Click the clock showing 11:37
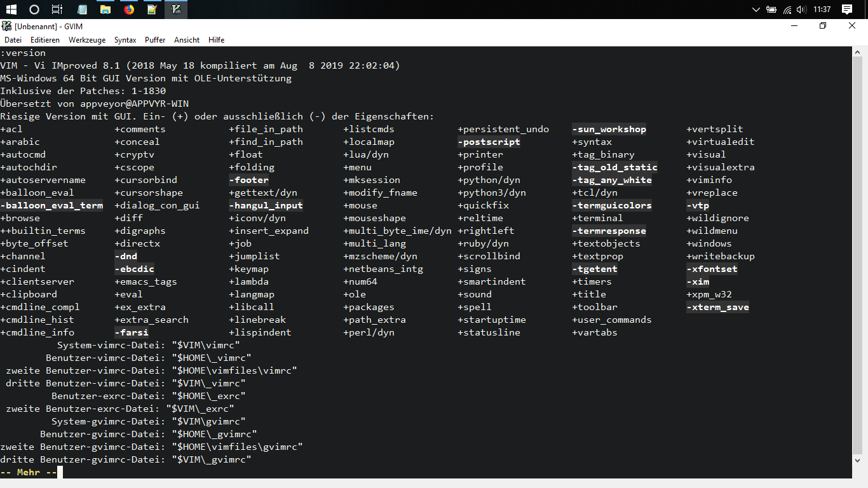The height and width of the screenshot is (488, 868). pyautogui.click(x=822, y=10)
